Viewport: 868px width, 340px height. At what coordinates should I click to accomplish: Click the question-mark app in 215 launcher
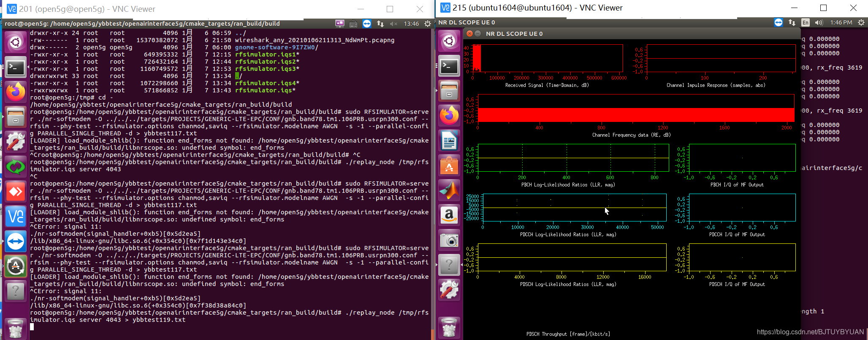[x=449, y=265]
